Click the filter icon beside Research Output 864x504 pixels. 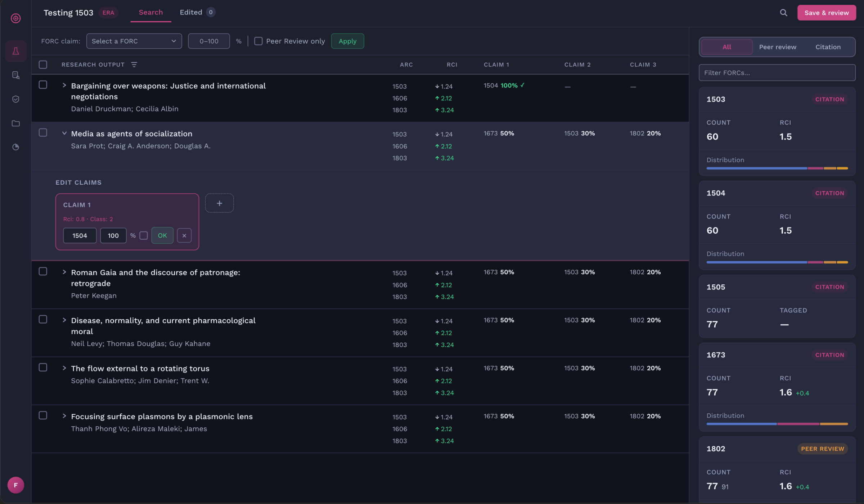tap(134, 64)
